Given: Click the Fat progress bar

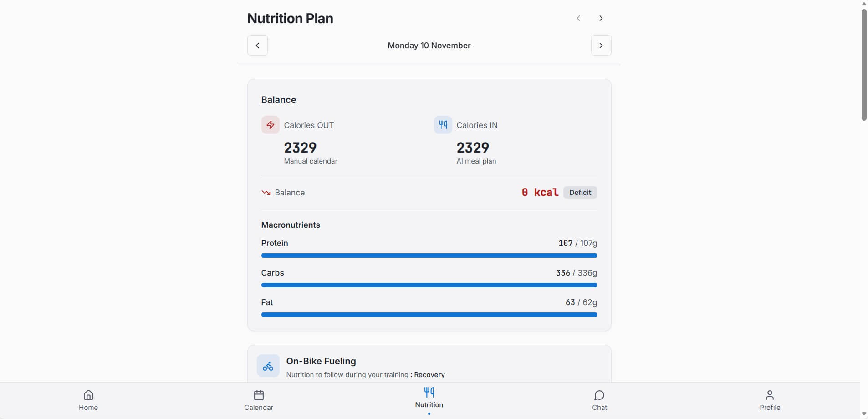Looking at the screenshot, I should [x=429, y=315].
